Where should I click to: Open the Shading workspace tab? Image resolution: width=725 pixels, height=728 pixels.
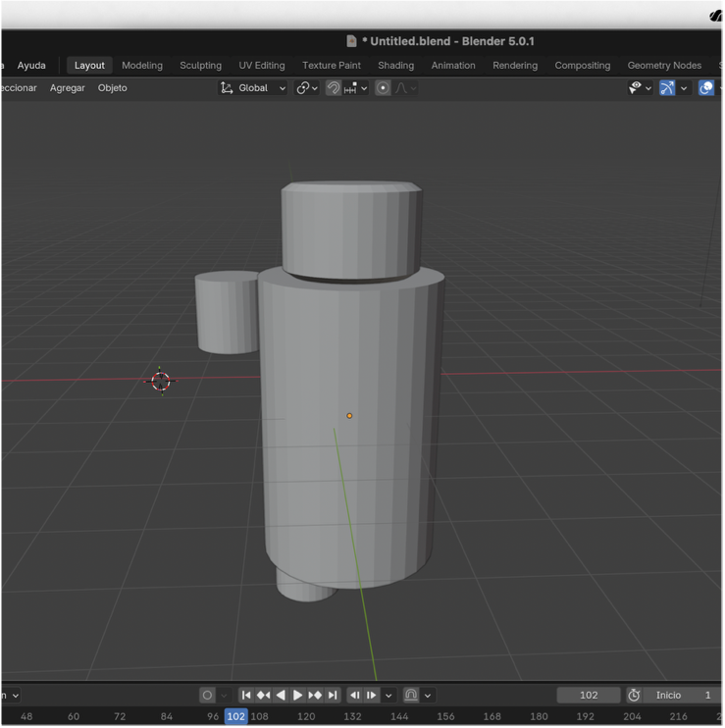pos(395,66)
